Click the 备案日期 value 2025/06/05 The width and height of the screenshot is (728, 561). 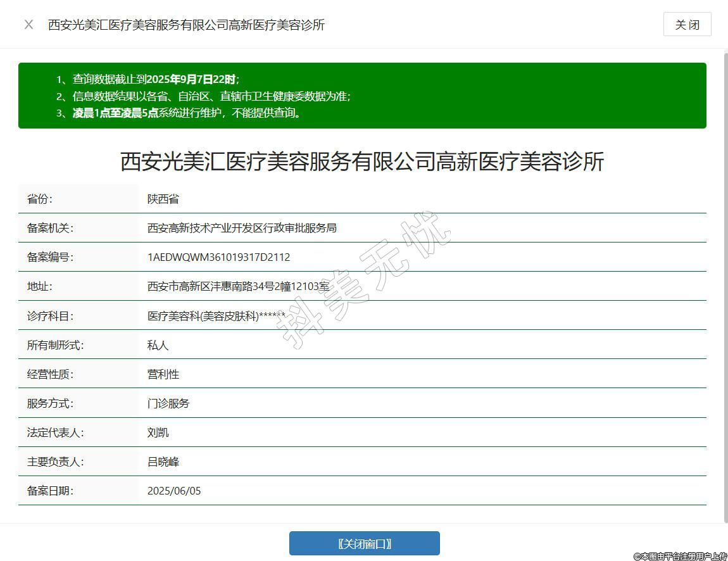click(174, 491)
